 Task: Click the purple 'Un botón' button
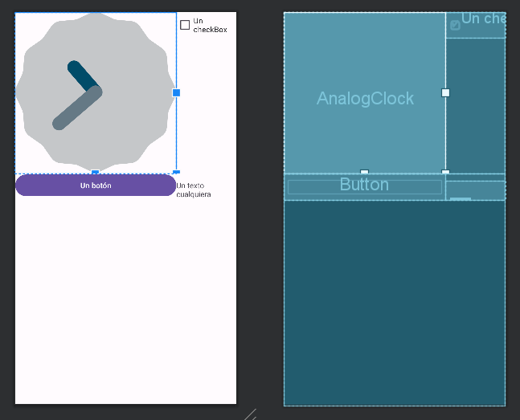click(x=96, y=186)
